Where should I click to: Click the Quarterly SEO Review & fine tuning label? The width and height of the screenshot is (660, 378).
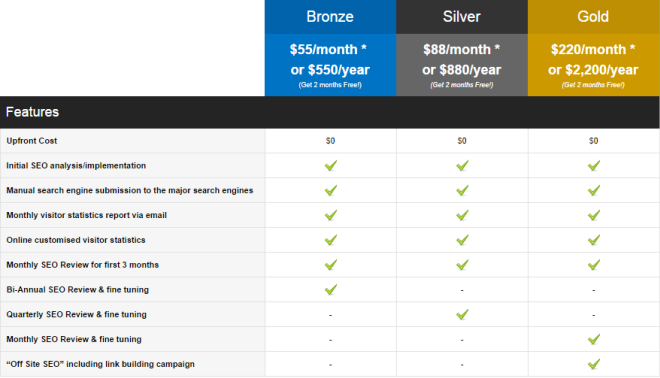point(76,314)
